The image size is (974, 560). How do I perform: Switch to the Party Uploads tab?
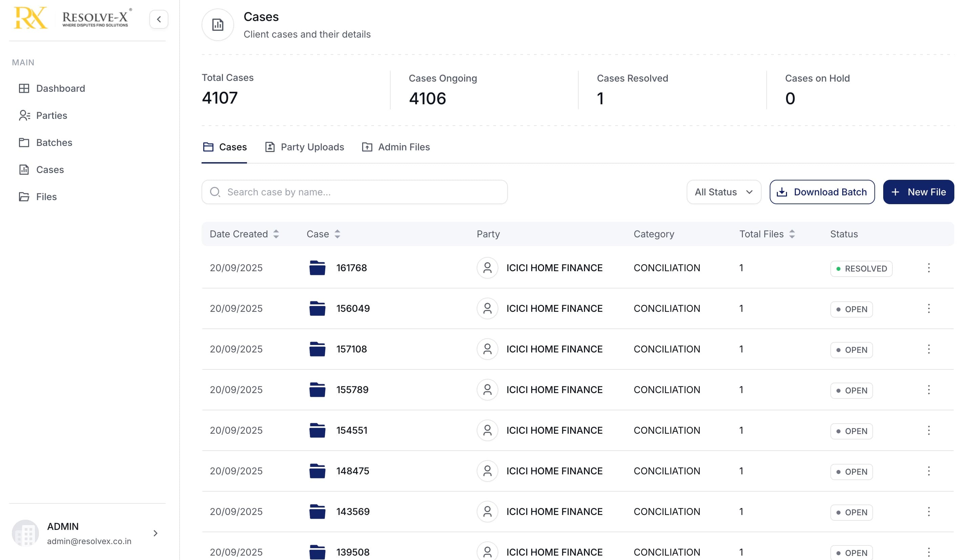[x=305, y=147]
